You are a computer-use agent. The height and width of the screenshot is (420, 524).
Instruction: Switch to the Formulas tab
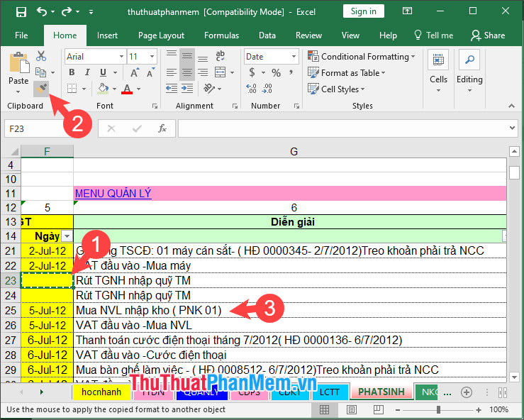[221, 35]
